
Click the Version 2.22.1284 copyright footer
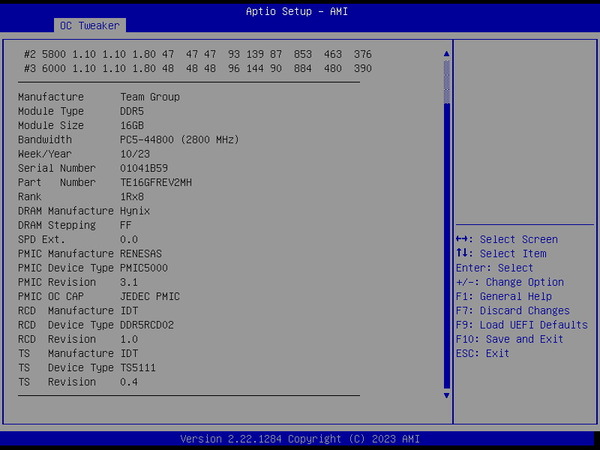pos(300,439)
